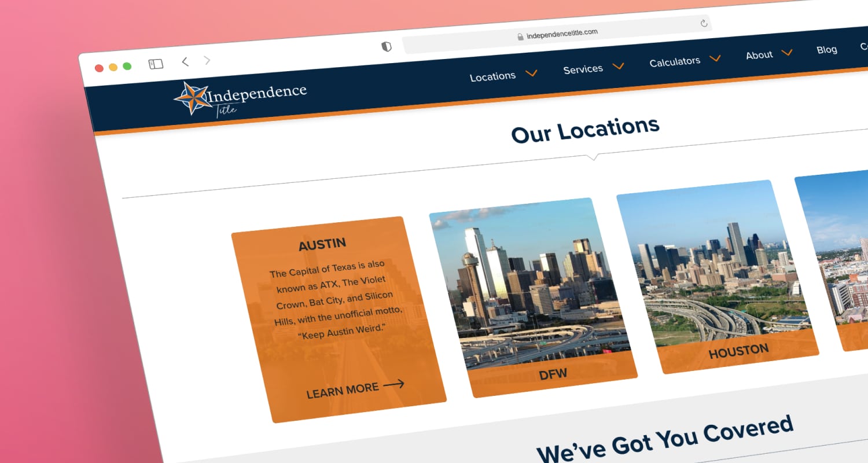Expand the Calculators chevron
The image size is (868, 463).
[715, 58]
